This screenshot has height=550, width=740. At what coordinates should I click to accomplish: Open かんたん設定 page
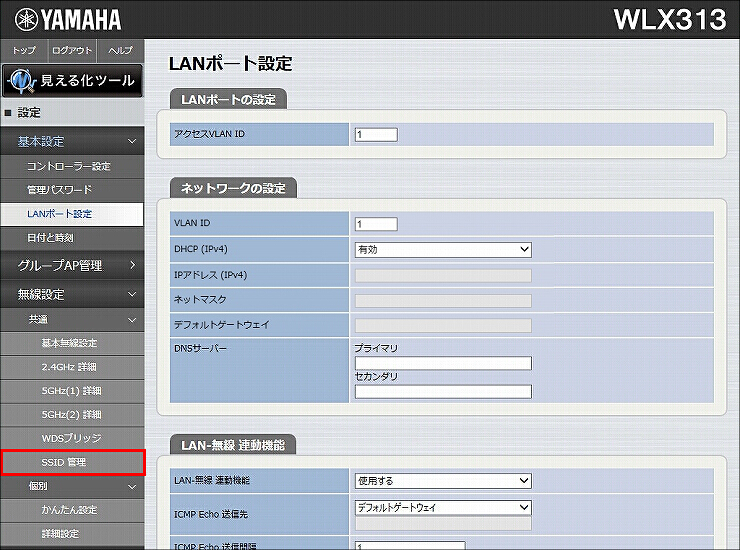tap(72, 510)
